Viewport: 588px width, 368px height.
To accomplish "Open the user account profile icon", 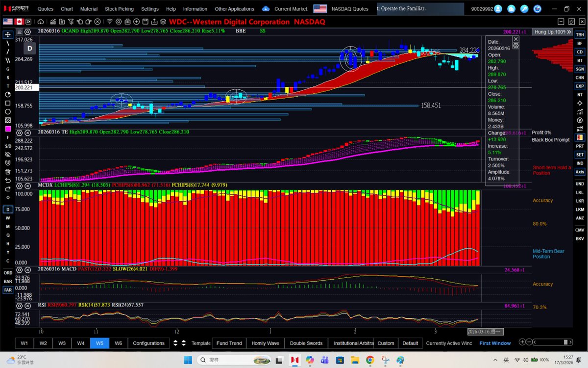I will coord(498,9).
